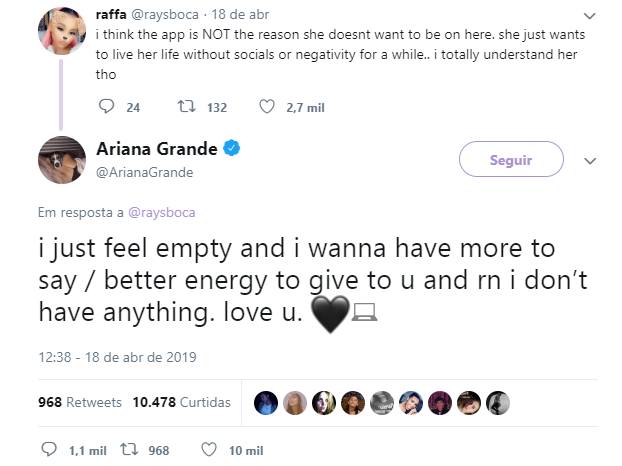Viewport: 622px width, 466px height.
Task: Open the Ariana Grande display name
Action: pyautogui.click(x=157, y=149)
